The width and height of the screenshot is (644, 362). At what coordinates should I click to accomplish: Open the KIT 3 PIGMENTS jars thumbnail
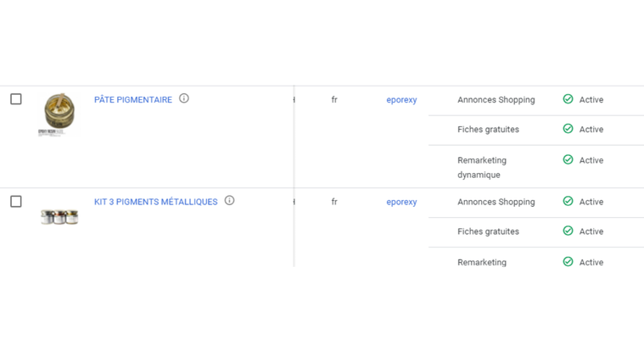click(59, 217)
